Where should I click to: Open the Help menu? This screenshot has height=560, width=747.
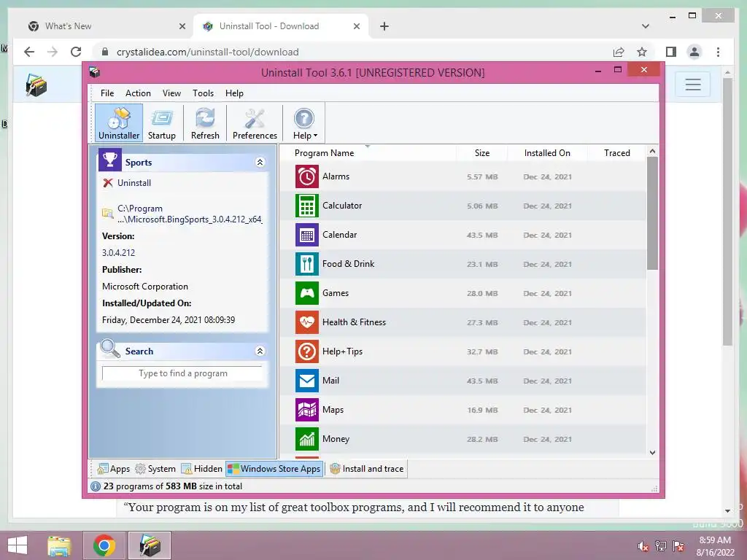234,93
